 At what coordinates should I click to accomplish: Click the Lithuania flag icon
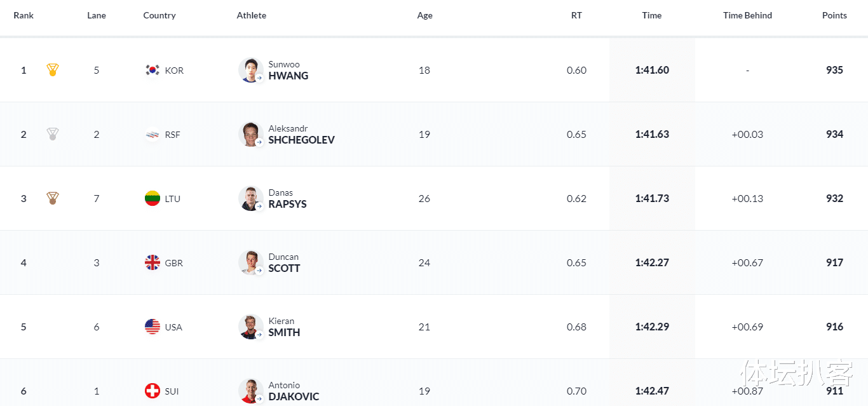[153, 198]
